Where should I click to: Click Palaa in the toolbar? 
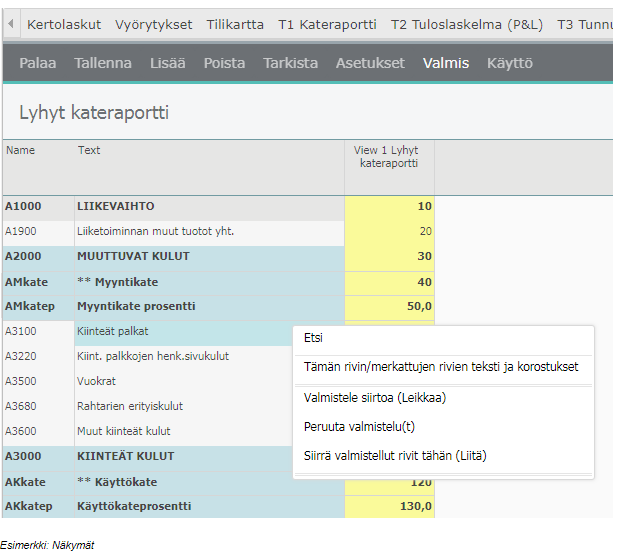[38, 63]
